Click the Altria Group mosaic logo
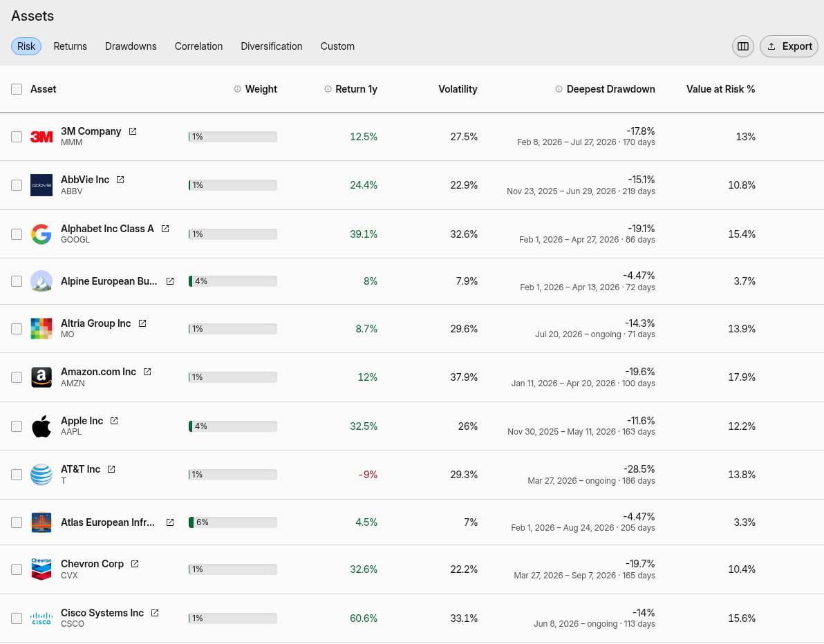824x644 pixels. pyautogui.click(x=41, y=328)
